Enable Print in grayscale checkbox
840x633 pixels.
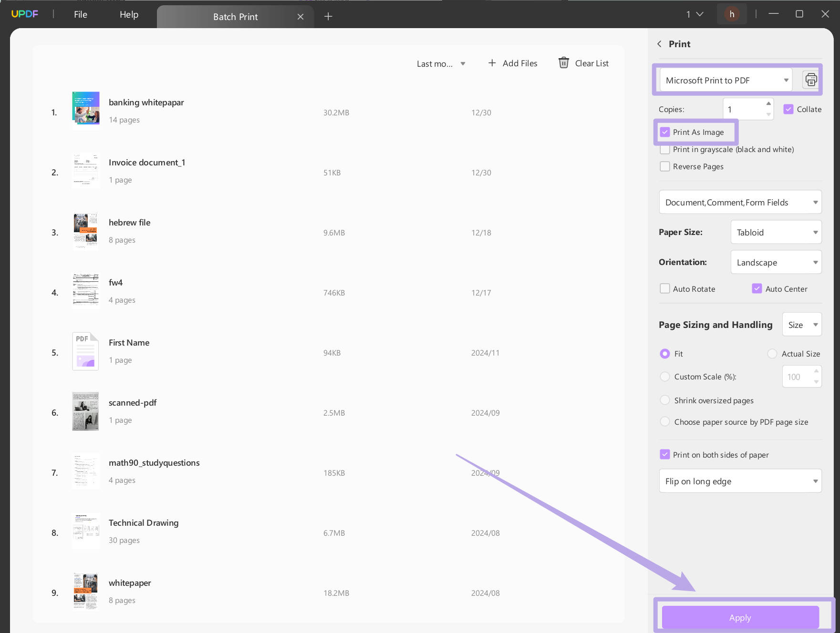pos(665,149)
